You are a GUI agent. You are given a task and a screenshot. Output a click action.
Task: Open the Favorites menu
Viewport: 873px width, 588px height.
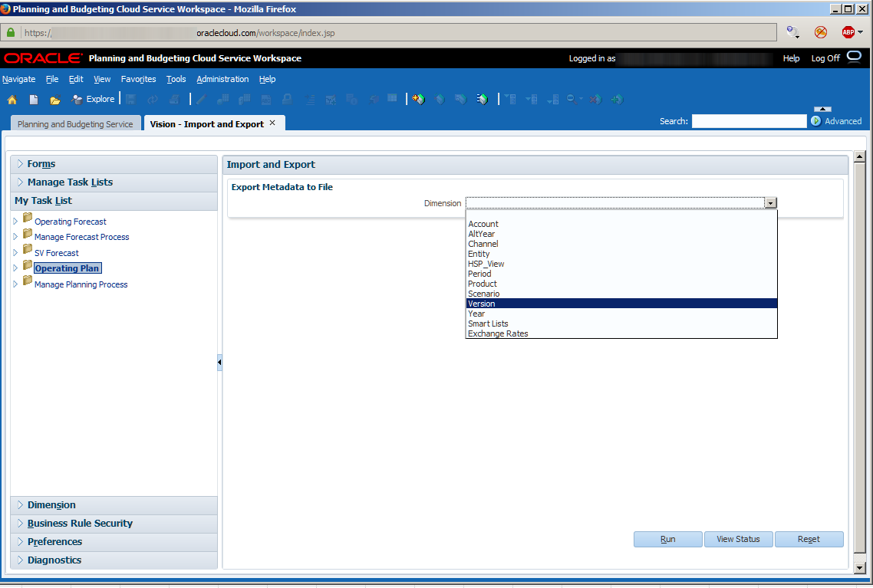click(x=138, y=79)
